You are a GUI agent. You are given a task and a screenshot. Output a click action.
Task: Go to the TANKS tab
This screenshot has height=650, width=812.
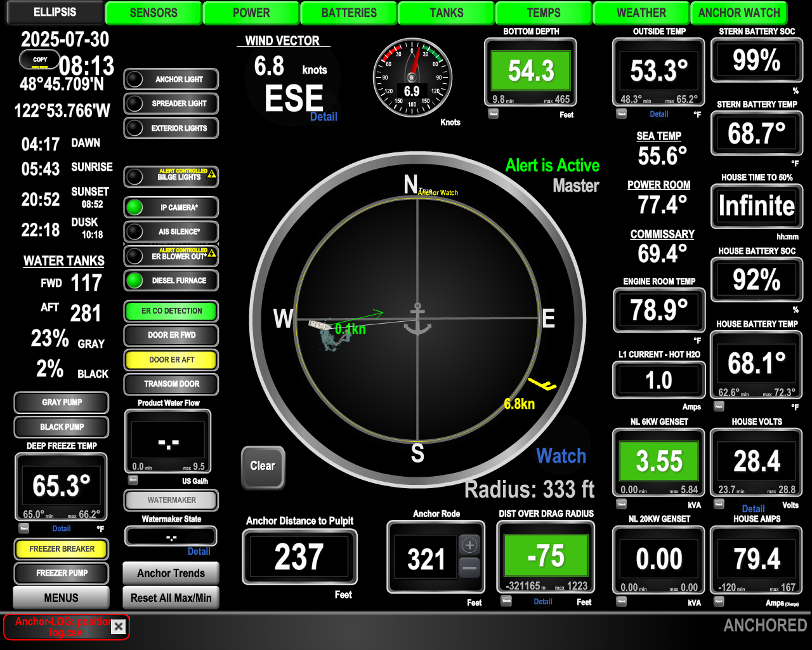pyautogui.click(x=447, y=13)
